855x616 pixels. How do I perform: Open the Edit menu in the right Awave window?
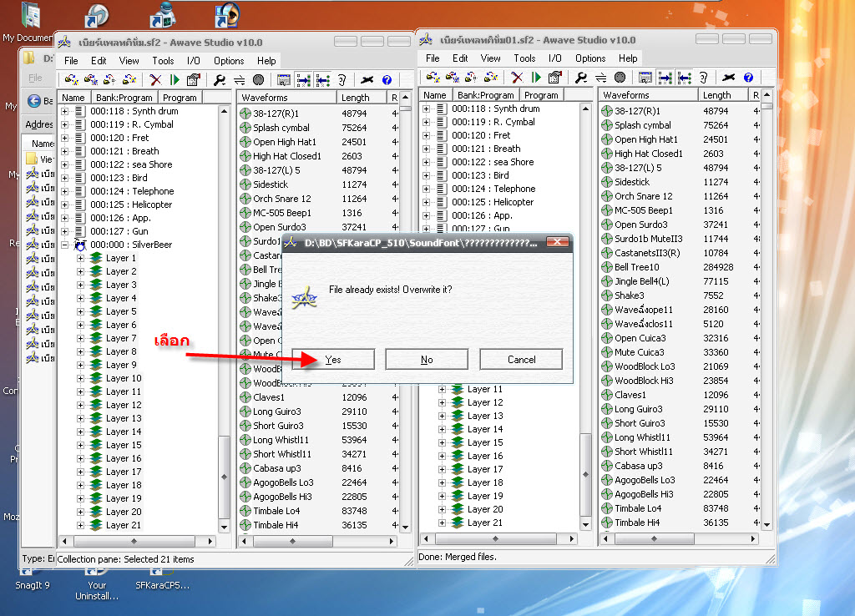pyautogui.click(x=460, y=58)
